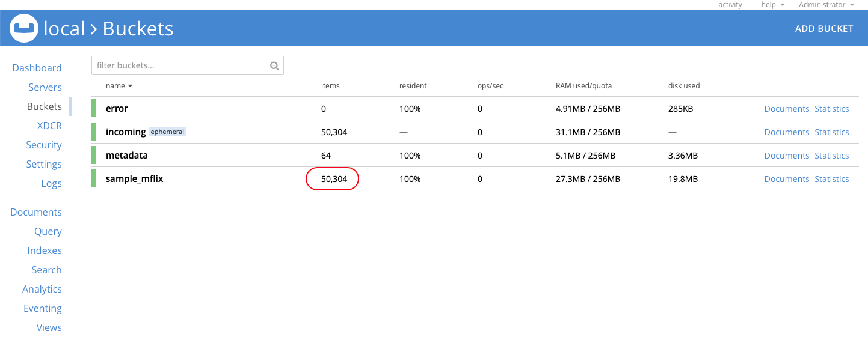Image resolution: width=868 pixels, height=340 pixels.
Task: Click the green status bar of error bucket
Action: click(94, 109)
